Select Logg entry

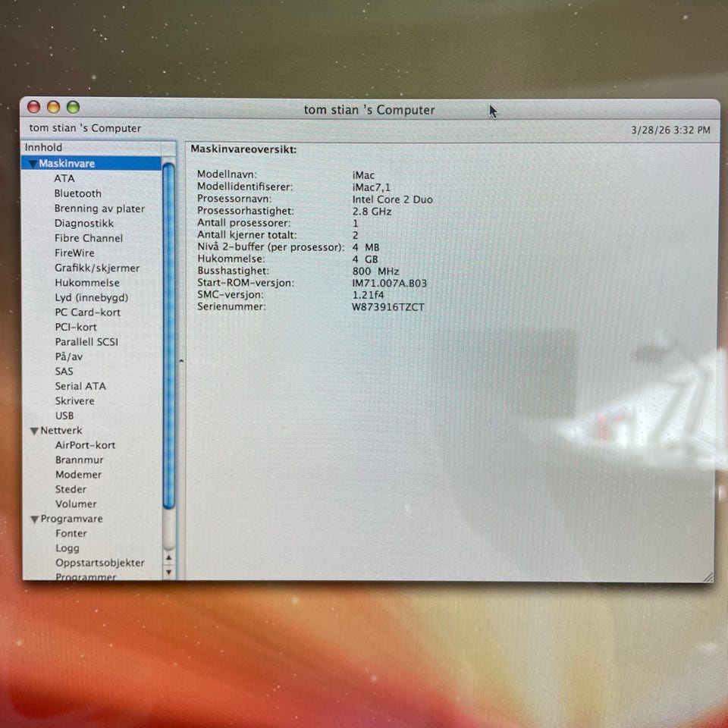coord(67,548)
